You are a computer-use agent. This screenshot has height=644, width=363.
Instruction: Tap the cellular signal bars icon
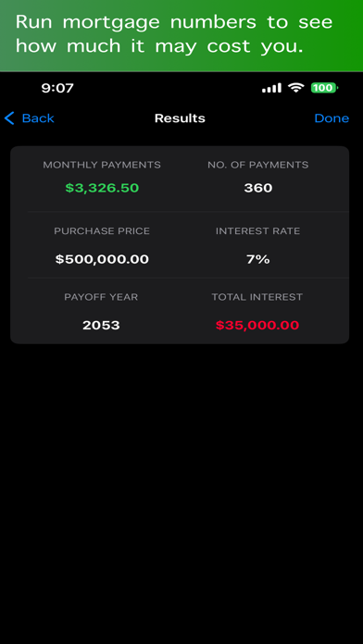(x=271, y=88)
